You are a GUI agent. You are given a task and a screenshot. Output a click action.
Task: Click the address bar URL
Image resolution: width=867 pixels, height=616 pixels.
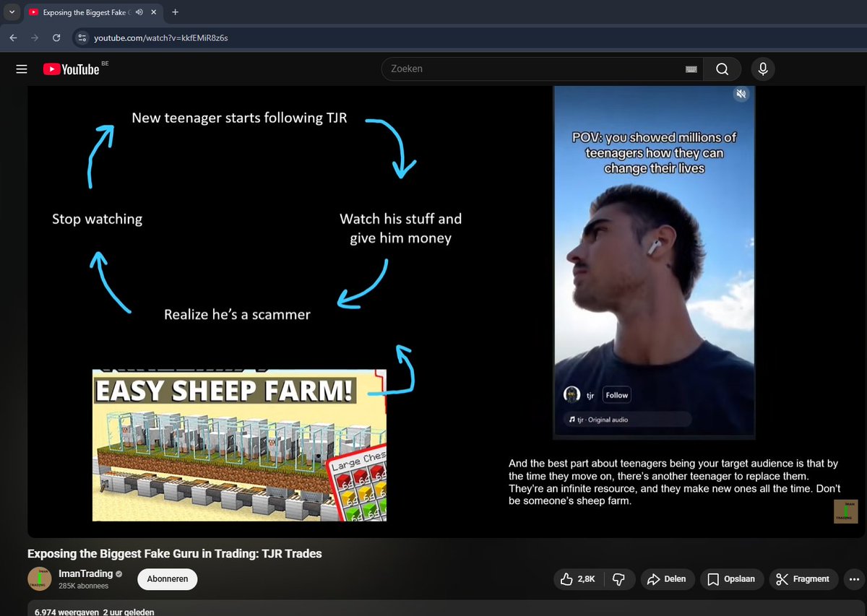click(160, 38)
